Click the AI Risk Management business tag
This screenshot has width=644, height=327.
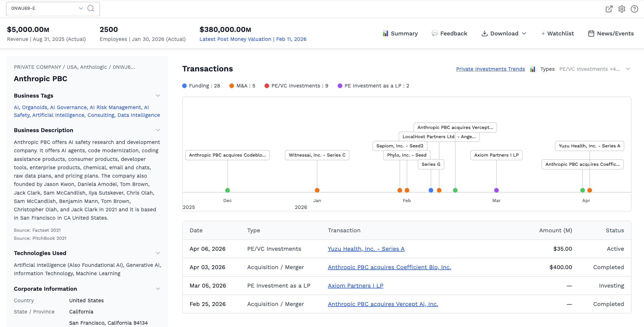click(x=116, y=107)
